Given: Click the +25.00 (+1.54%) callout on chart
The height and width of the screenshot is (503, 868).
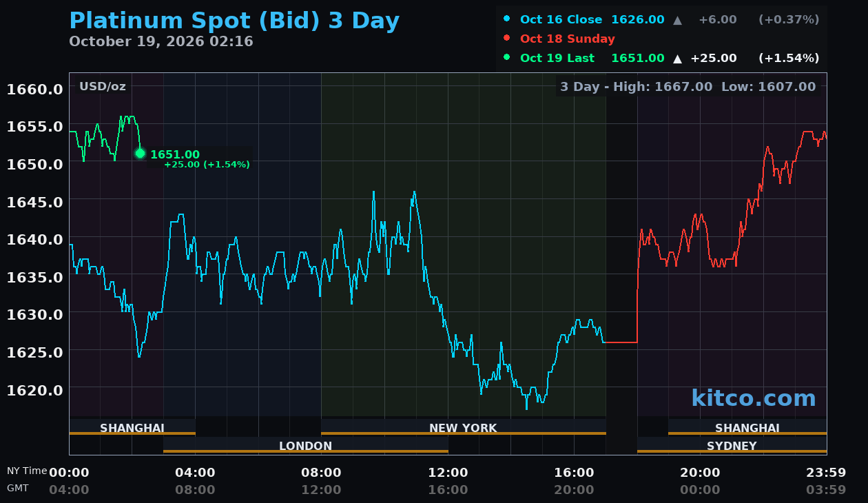Looking at the screenshot, I should click(x=207, y=165).
